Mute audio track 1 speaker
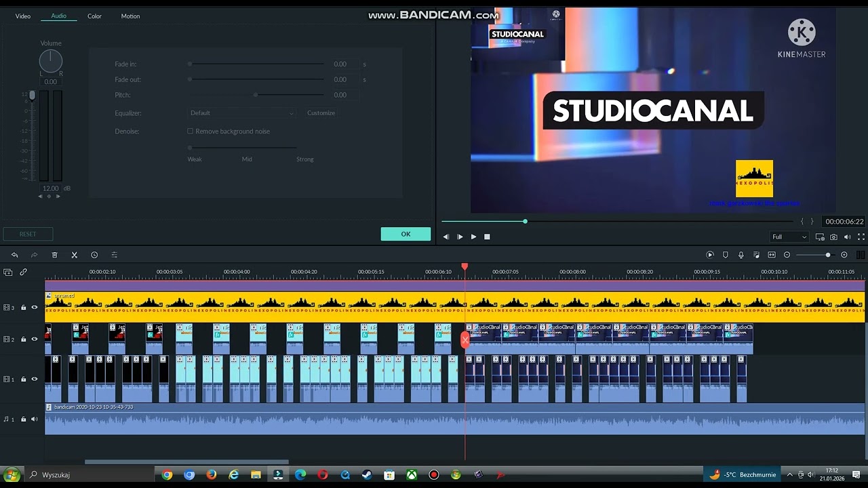Image resolution: width=868 pixels, height=488 pixels. 35,419
